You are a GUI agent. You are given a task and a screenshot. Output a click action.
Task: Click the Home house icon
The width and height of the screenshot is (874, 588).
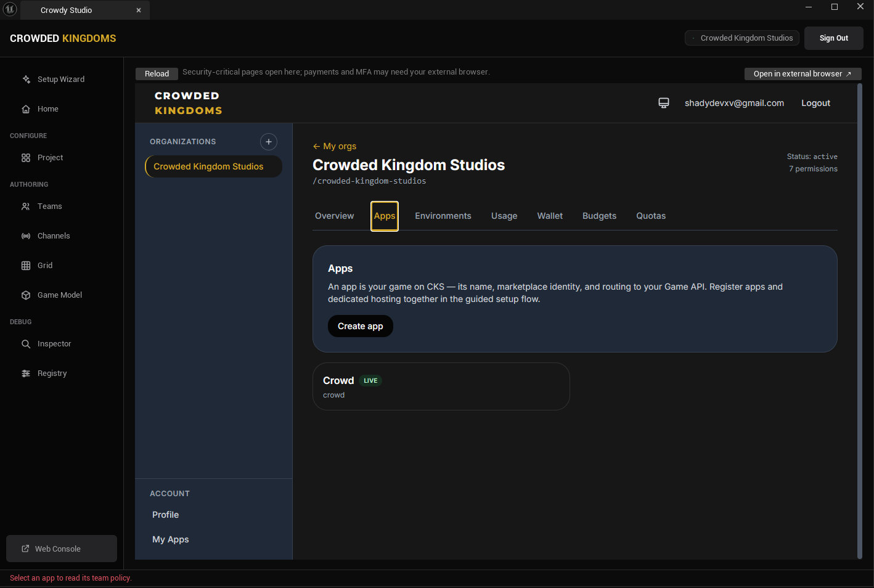(x=26, y=109)
